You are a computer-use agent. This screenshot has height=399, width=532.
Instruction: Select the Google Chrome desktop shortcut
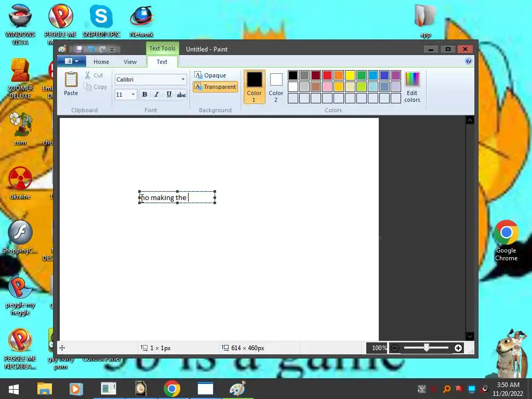point(506,241)
